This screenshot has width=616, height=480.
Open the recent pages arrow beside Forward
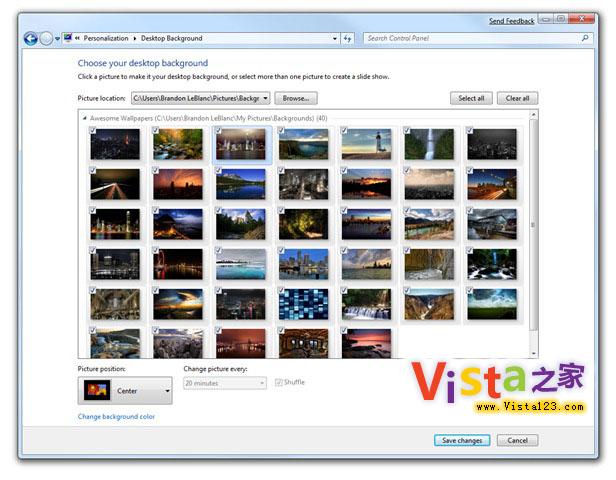[x=57, y=39]
